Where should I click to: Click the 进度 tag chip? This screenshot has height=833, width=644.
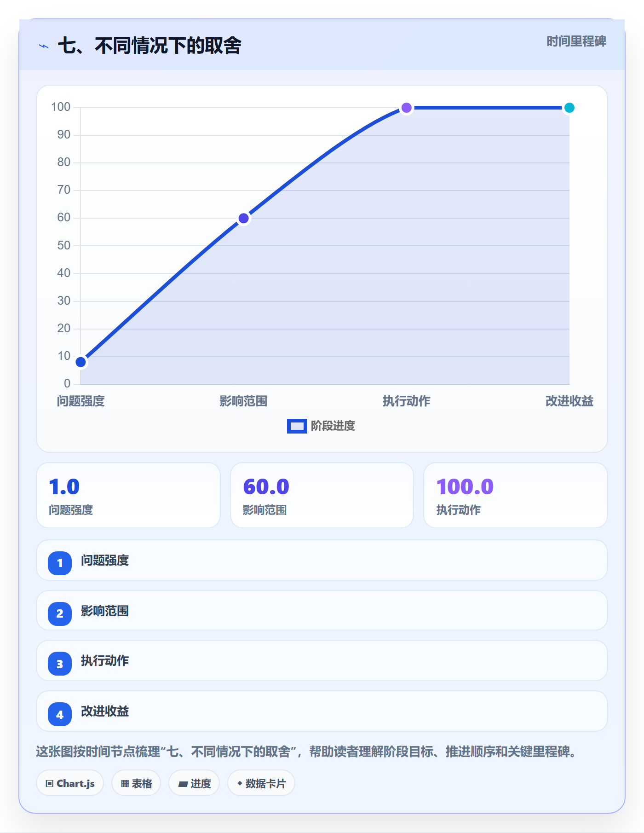coord(194,783)
